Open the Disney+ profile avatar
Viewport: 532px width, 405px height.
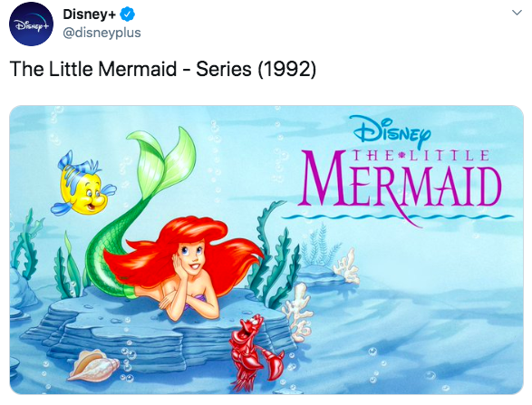point(31,24)
